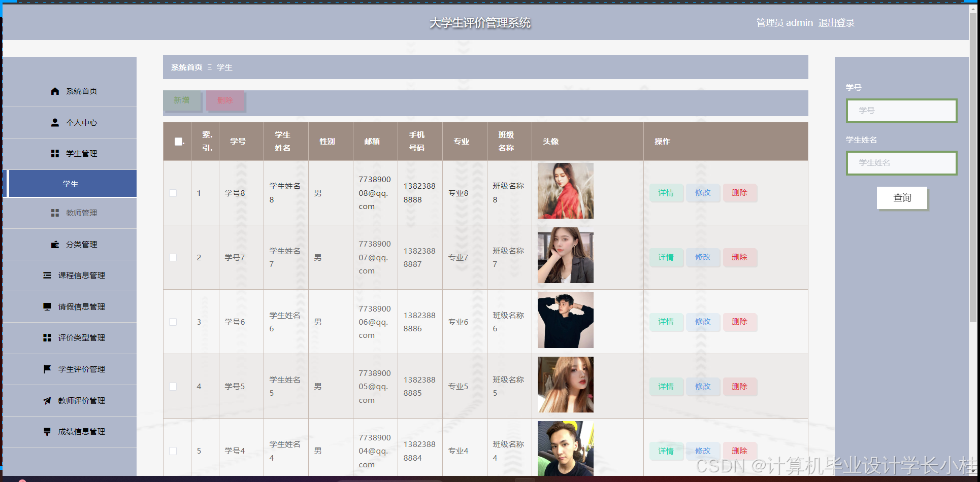Click 删除 for student 学号7
980x482 pixels.
click(740, 257)
